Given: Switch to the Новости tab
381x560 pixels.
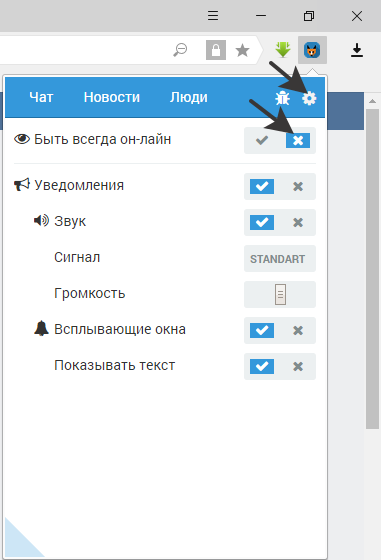Looking at the screenshot, I should (111, 97).
